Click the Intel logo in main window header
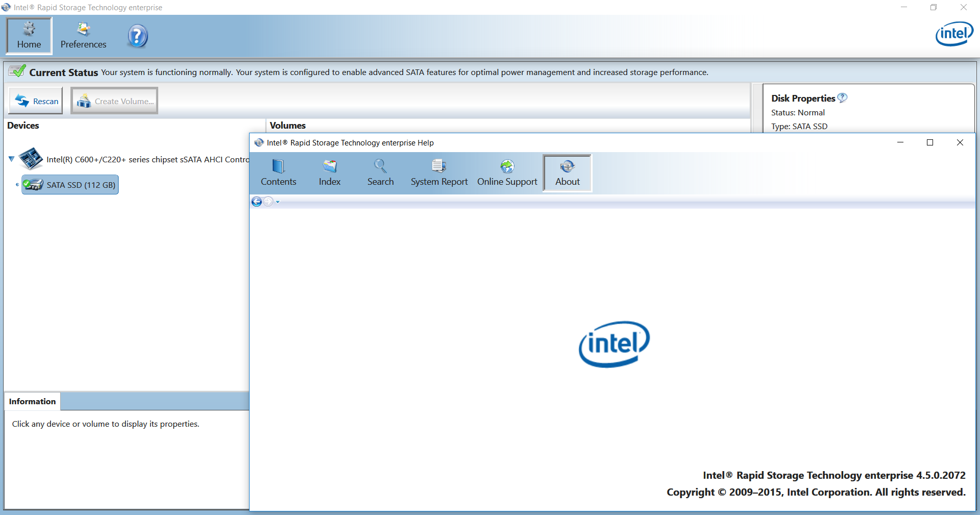This screenshot has height=515, width=980. click(x=954, y=34)
